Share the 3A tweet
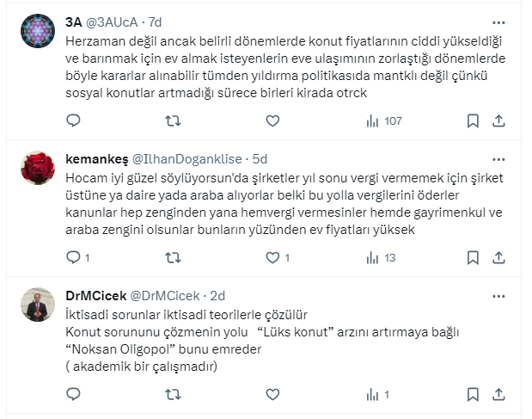Viewport: 532px width, 419px height. click(499, 121)
